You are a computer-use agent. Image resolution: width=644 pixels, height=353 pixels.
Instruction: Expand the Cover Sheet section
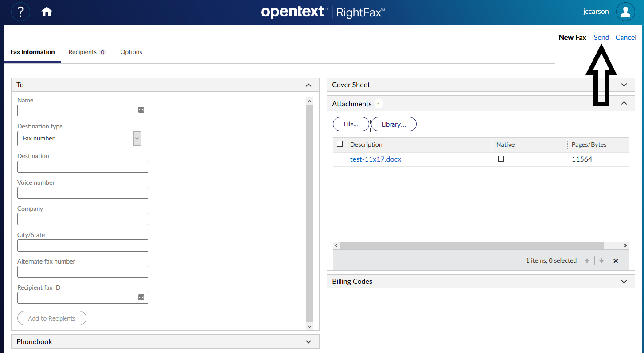tap(624, 85)
